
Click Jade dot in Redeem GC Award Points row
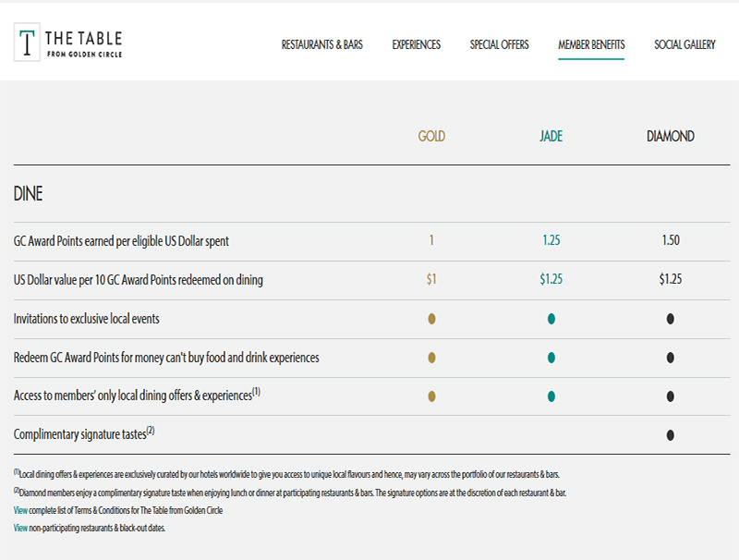tap(551, 358)
